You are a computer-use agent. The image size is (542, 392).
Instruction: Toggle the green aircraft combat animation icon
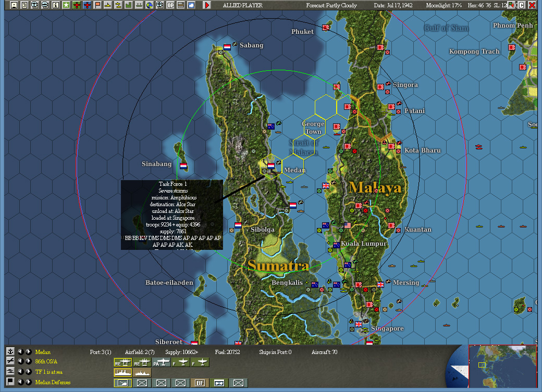pyautogui.click(x=77, y=5)
